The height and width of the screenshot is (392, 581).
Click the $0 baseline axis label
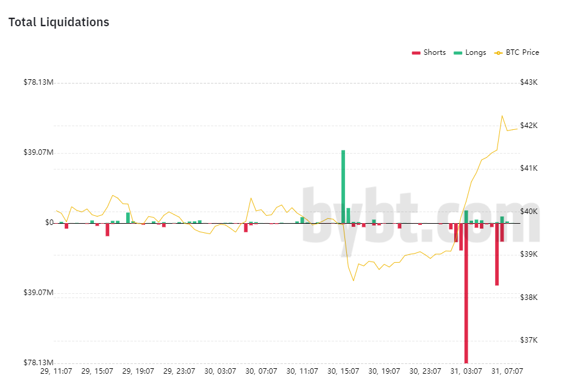(x=49, y=223)
